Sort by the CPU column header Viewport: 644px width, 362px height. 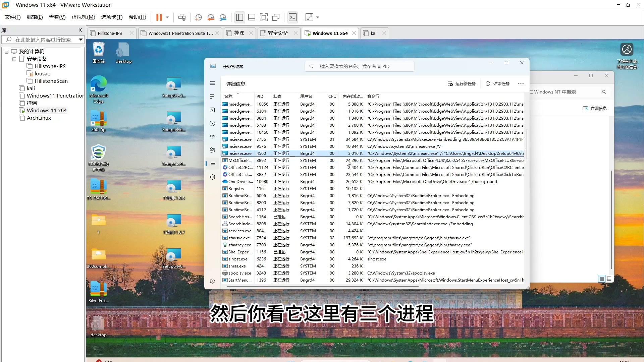(x=332, y=96)
